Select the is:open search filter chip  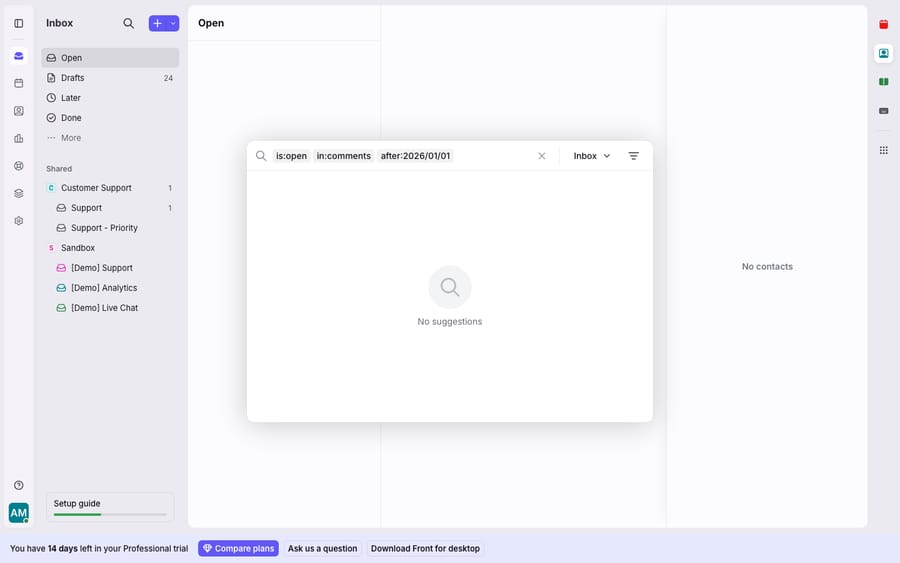[x=292, y=156]
